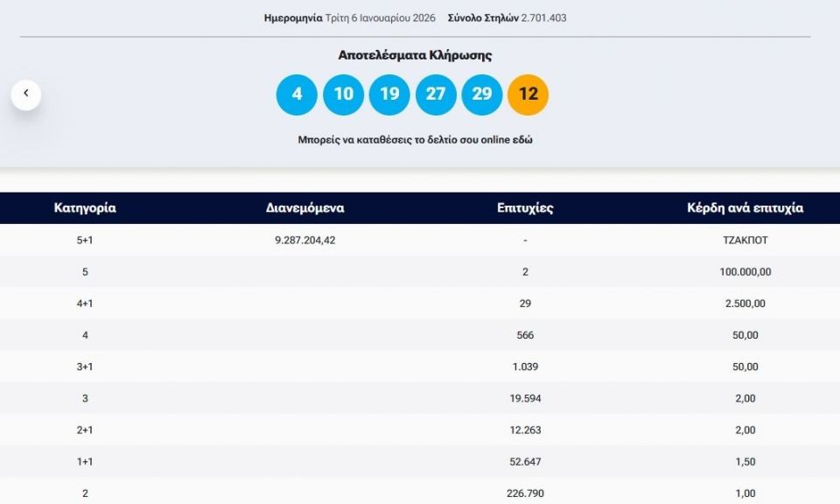Click the previous draw arrow button
Image resolution: width=840 pixels, height=504 pixels.
pos(26,94)
